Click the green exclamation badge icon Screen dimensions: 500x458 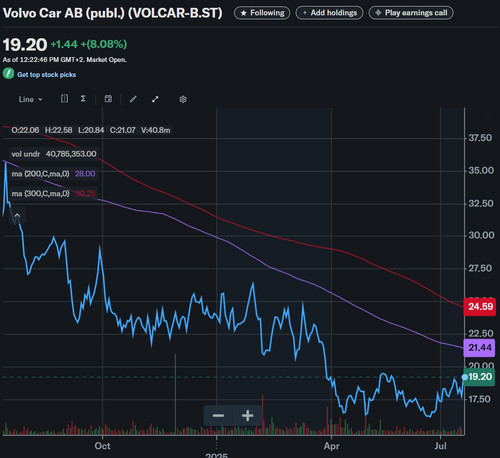tap(8, 74)
